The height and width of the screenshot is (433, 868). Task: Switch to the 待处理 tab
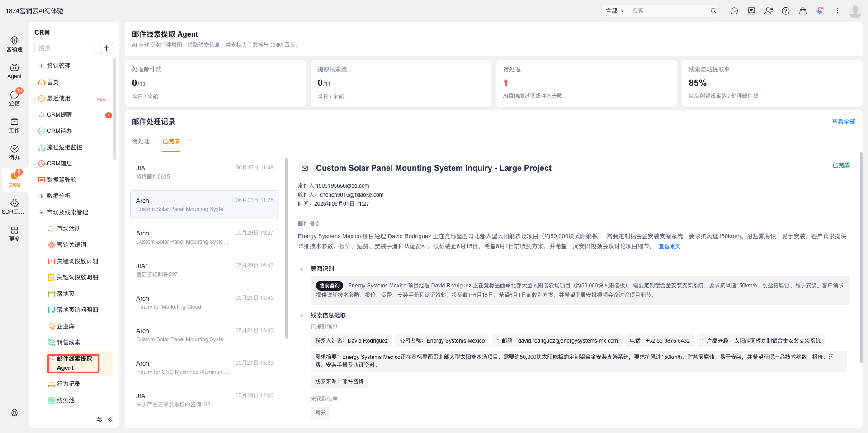click(141, 141)
